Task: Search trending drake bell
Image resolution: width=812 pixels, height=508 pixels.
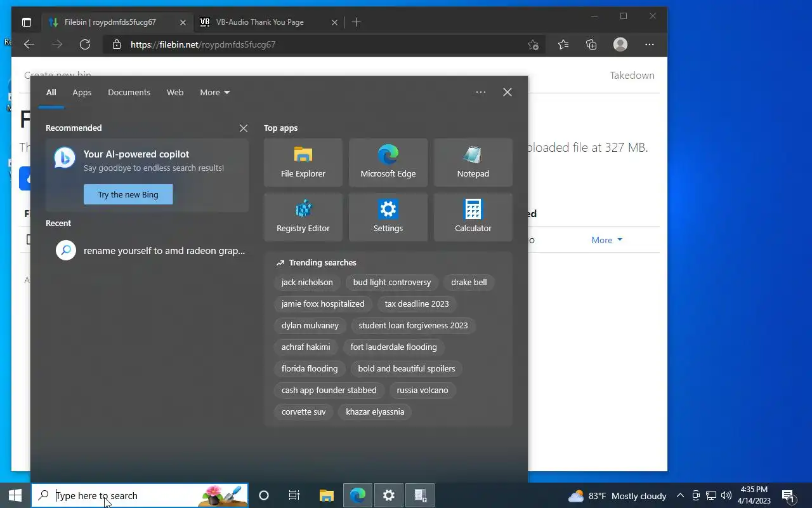Action: click(x=469, y=282)
